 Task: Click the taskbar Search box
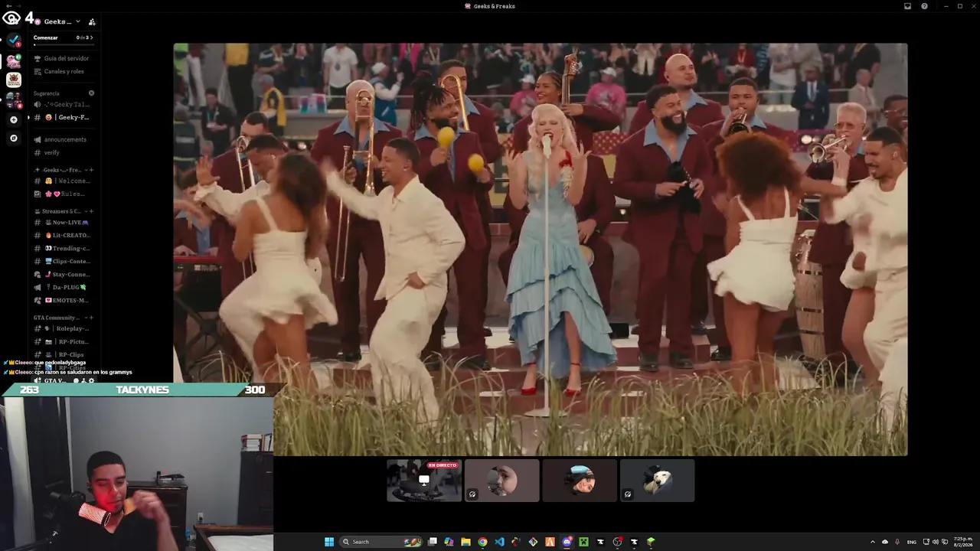[x=381, y=542]
